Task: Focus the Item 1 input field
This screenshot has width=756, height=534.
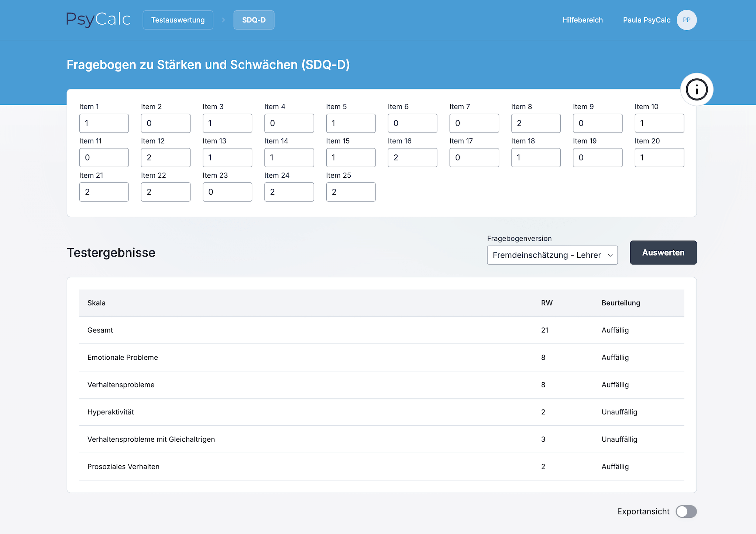Action: (x=104, y=123)
